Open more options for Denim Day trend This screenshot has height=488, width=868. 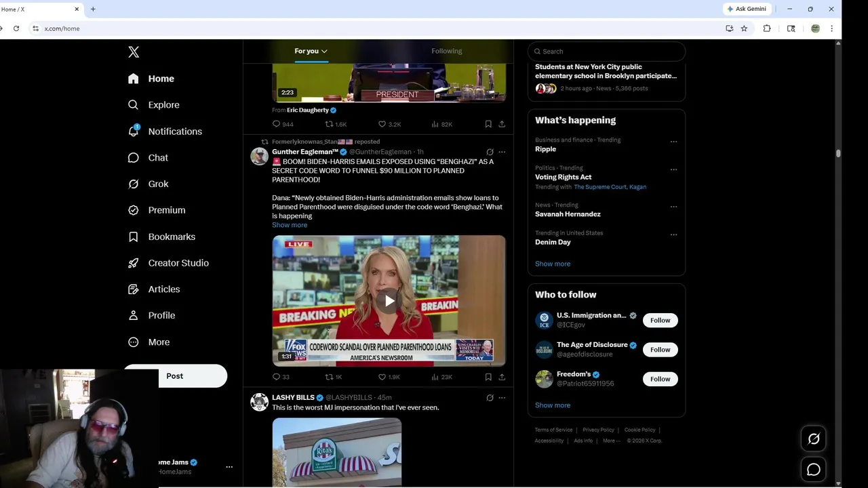point(673,235)
